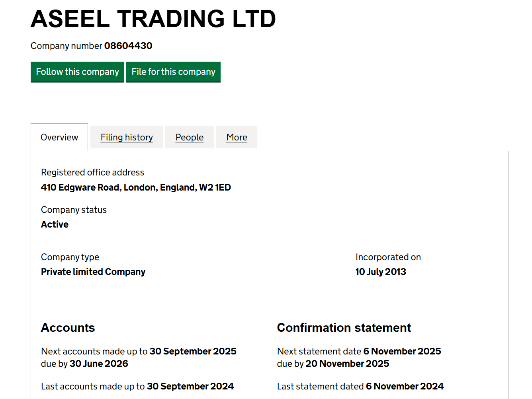Click last statement date 6 November 2024
Screen dimensions: 532x399
405,386
